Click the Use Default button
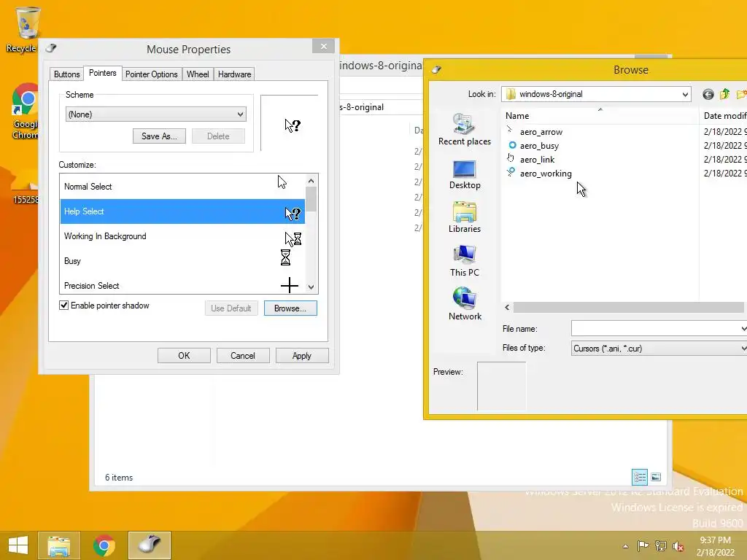Screen dimensions: 747x560 coord(231,308)
